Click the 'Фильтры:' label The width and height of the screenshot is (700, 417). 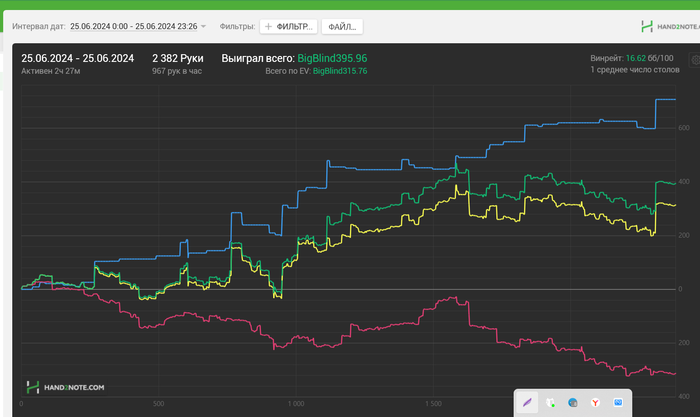237,26
